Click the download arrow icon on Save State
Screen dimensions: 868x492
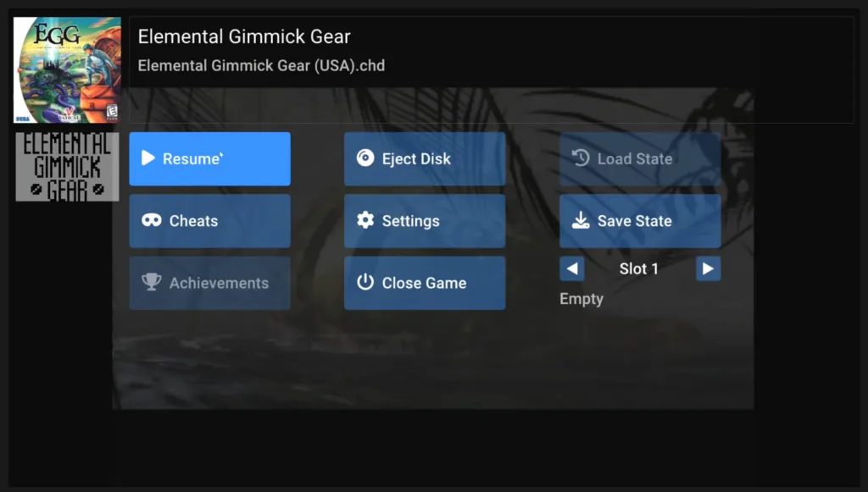(581, 220)
